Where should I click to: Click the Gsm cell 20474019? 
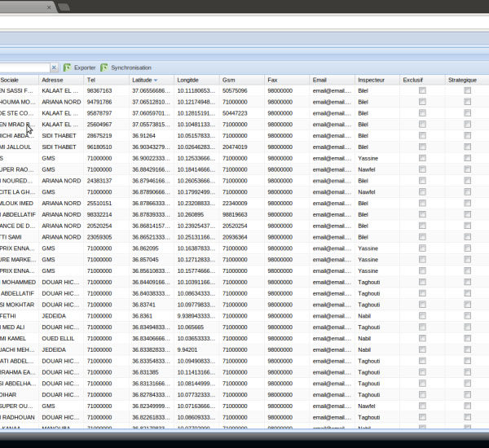(x=235, y=147)
